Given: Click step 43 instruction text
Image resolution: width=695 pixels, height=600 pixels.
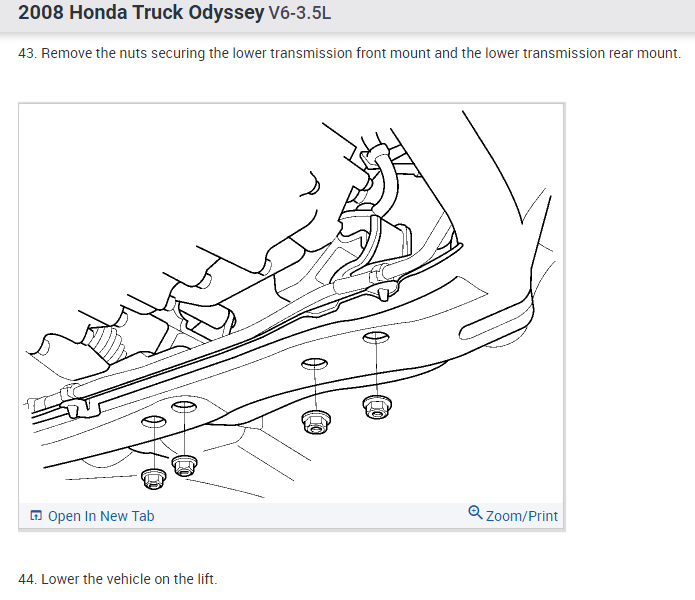Looking at the screenshot, I should (349, 53).
